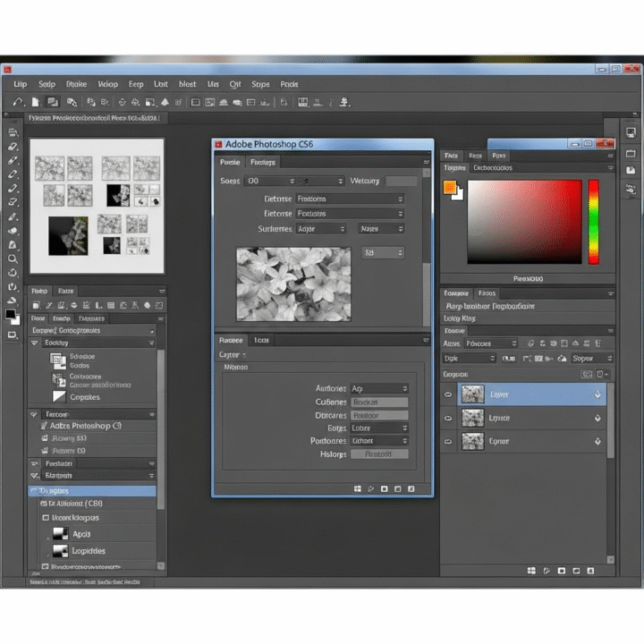Open the Bbolee menu
This screenshot has width=644, height=644.
click(76, 84)
